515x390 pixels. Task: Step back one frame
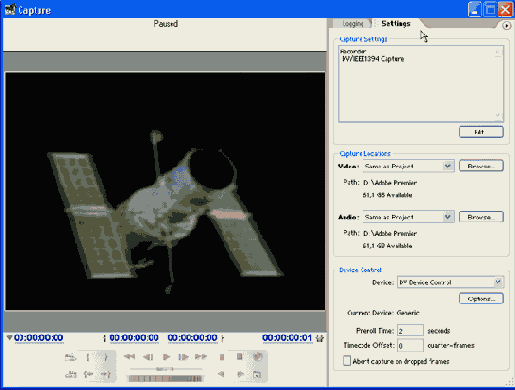click(148, 357)
